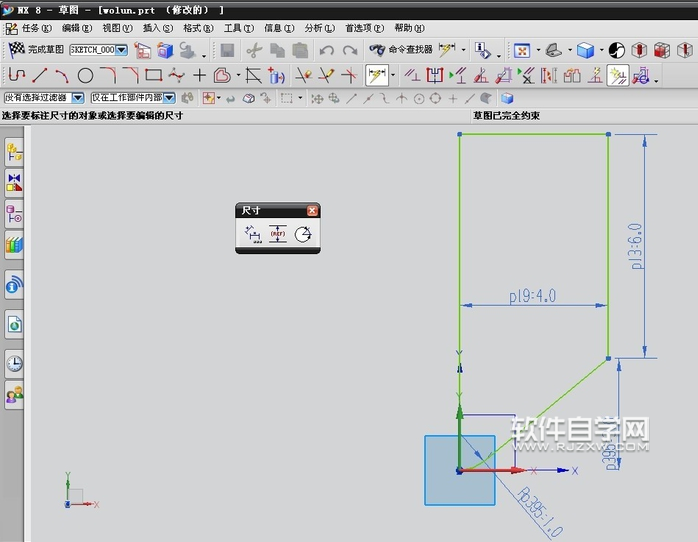Click the p19=4.0 dimension label
The image size is (698, 542).
(x=532, y=296)
